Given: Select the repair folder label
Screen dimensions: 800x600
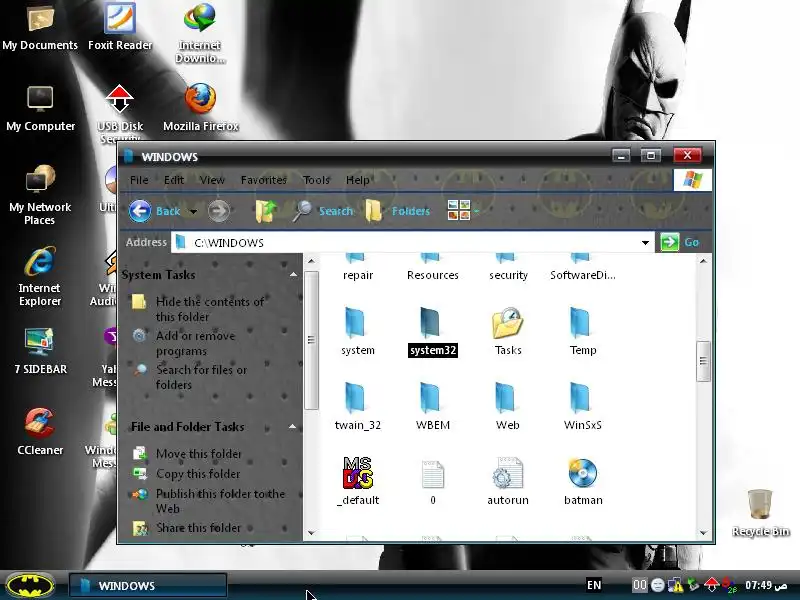Looking at the screenshot, I should [x=358, y=275].
